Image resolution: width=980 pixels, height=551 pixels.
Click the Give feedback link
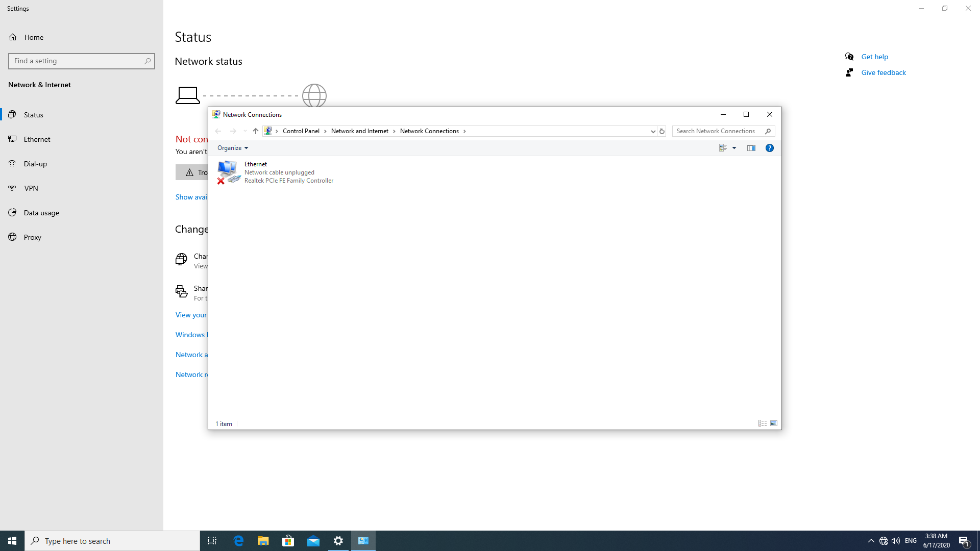coord(884,72)
